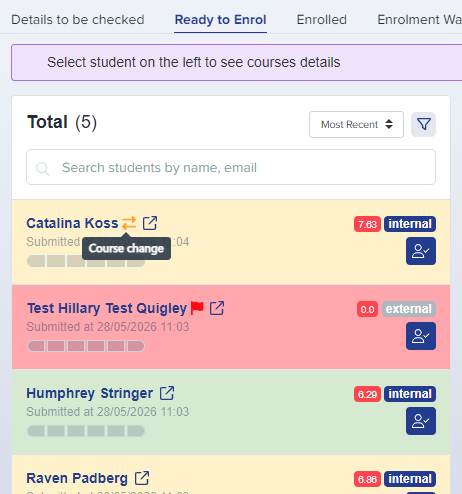Screen dimensions: 462x494
Task: Enrol Humphrey Stringer with the user-check button
Action: point(421,421)
